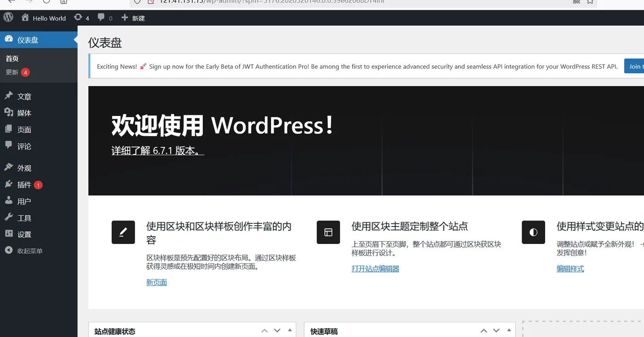Image resolution: width=644 pixels, height=337 pixels.
Task: Collapse the sidebar with 收起菜单
Action: click(24, 251)
